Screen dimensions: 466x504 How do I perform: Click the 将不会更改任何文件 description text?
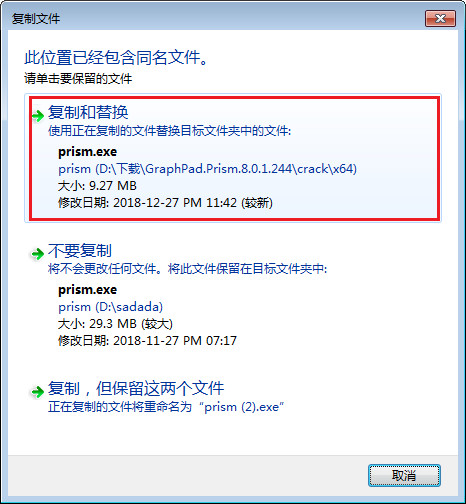188,269
